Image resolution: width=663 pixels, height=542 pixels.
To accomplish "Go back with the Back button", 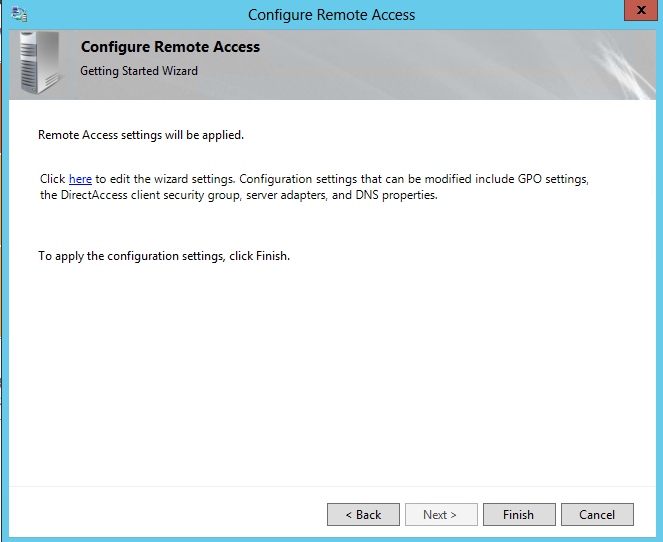I will 363,514.
